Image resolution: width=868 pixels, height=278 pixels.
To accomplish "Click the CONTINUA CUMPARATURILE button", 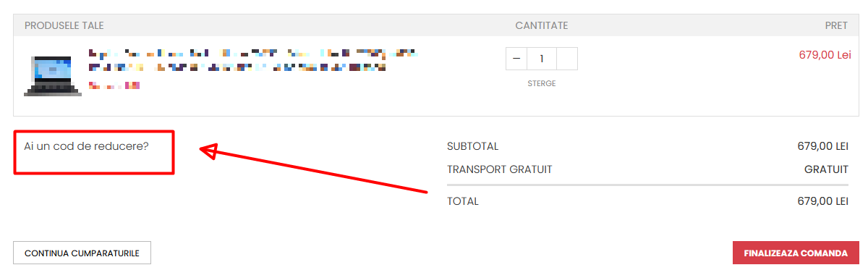I will click(x=82, y=253).
